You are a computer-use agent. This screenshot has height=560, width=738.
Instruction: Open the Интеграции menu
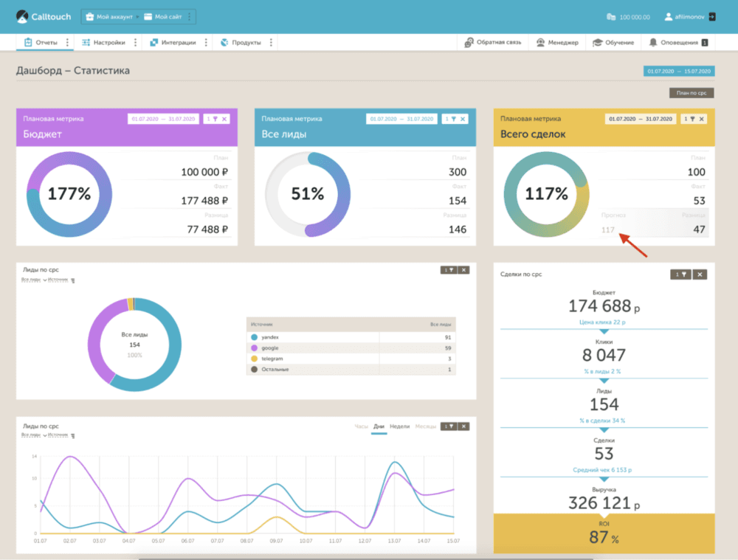pyautogui.click(x=173, y=42)
